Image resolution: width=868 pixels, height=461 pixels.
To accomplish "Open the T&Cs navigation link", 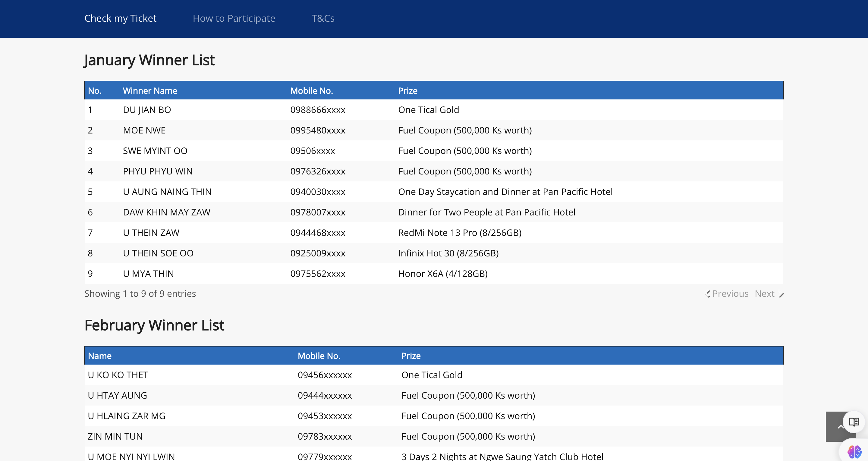I will [x=322, y=18].
